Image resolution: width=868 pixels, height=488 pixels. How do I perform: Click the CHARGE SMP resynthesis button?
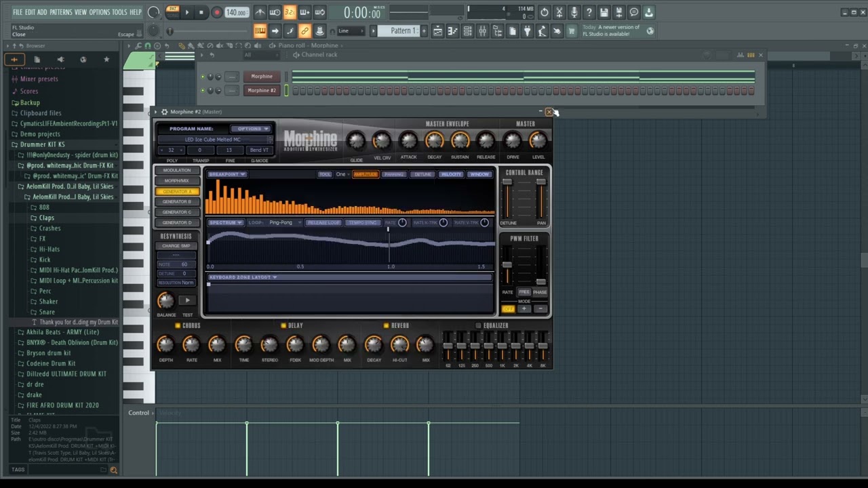point(176,246)
